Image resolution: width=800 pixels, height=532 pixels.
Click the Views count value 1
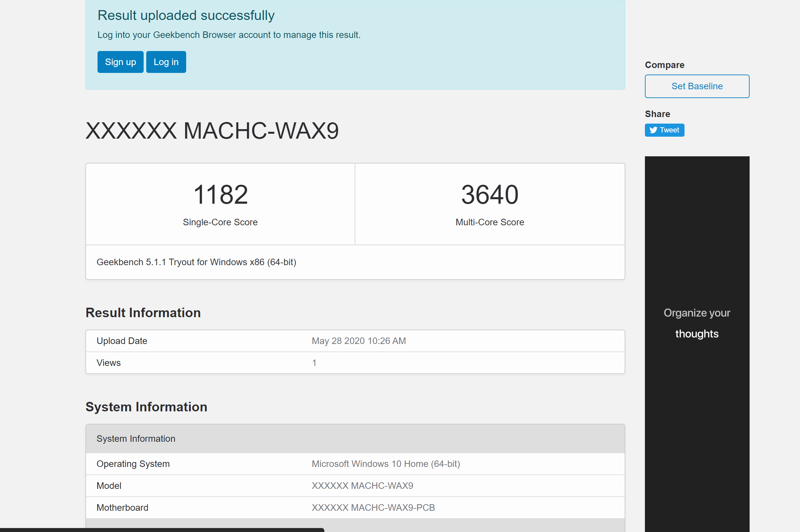(x=314, y=363)
